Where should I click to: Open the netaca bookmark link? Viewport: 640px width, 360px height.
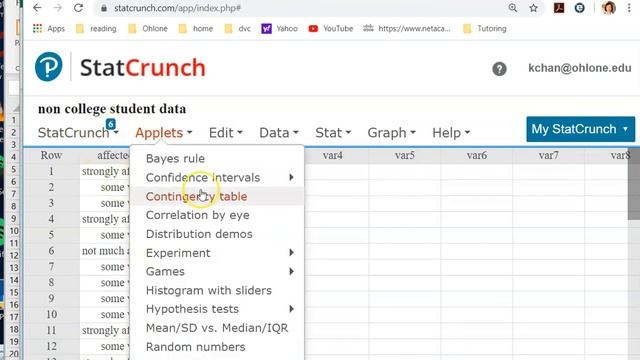pos(407,29)
